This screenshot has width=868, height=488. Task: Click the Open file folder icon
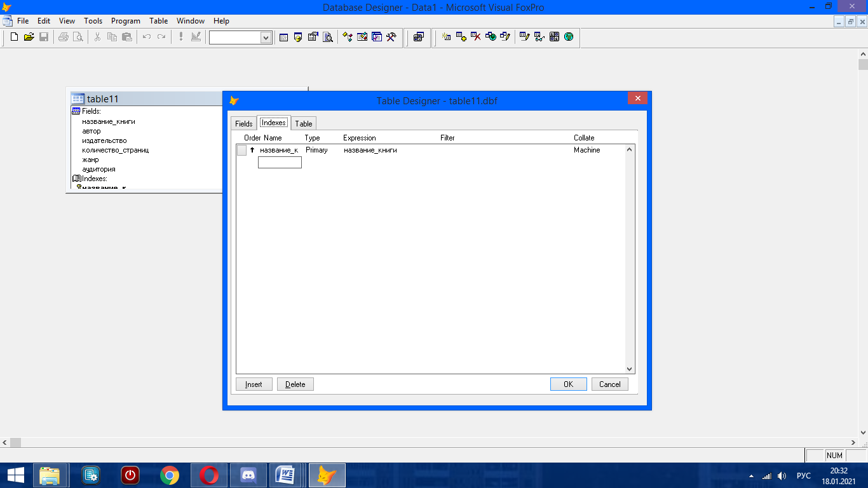point(29,37)
